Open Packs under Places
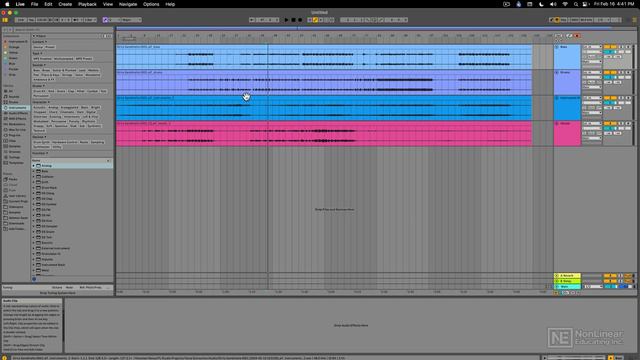 click(13, 179)
